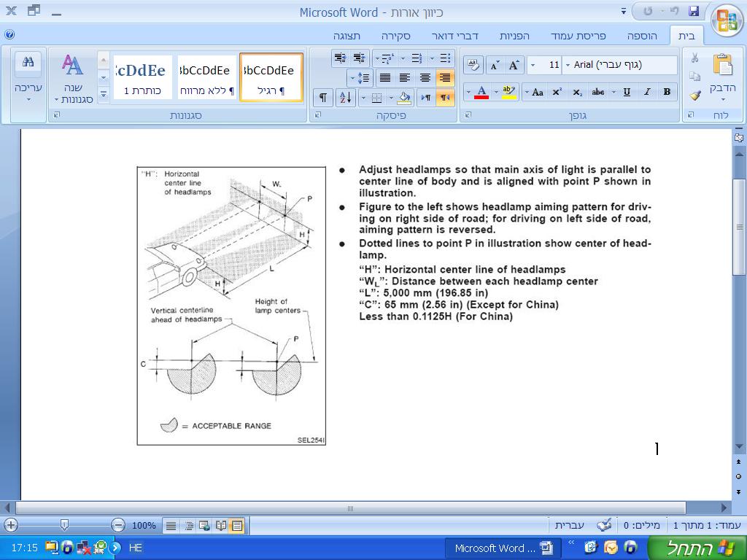Click the Office button orb

coord(726,20)
